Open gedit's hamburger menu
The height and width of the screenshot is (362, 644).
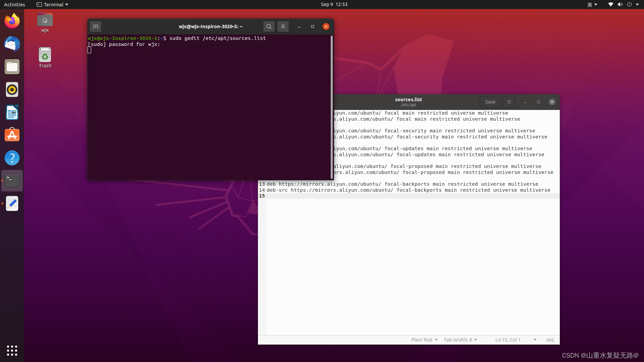[508, 102]
